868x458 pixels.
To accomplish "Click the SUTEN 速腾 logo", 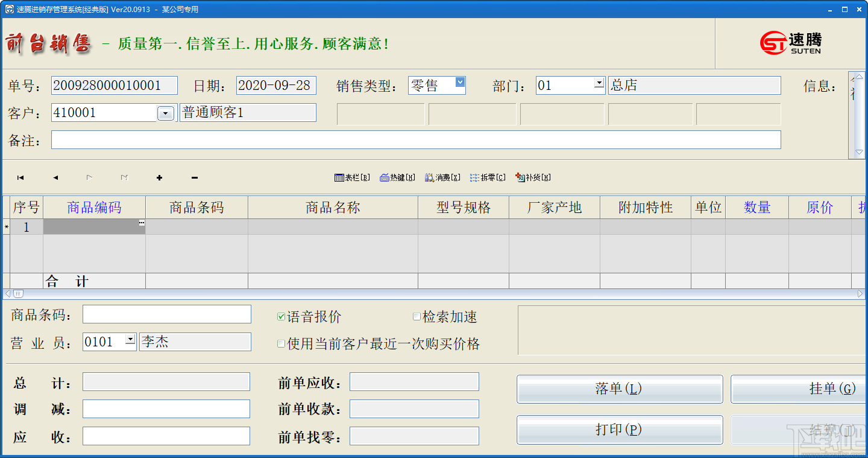I will [791, 43].
